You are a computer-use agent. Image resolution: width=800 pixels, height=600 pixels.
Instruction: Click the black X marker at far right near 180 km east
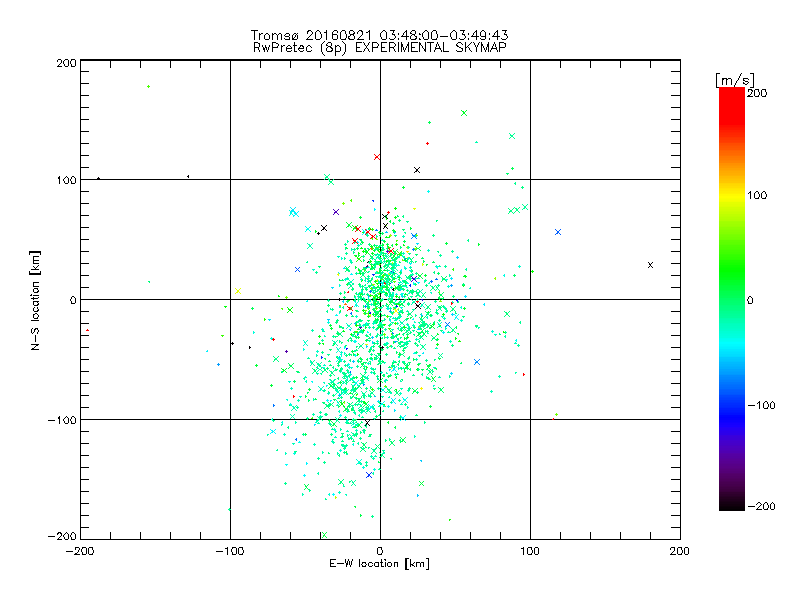(x=651, y=265)
